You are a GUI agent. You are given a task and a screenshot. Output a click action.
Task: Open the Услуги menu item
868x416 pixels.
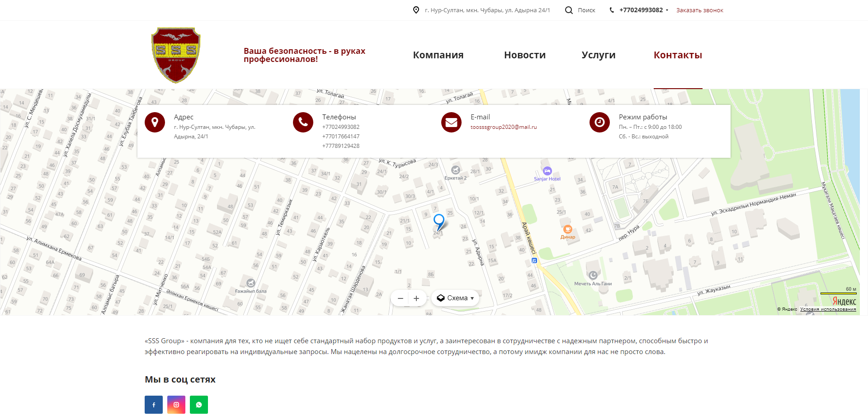(x=599, y=55)
